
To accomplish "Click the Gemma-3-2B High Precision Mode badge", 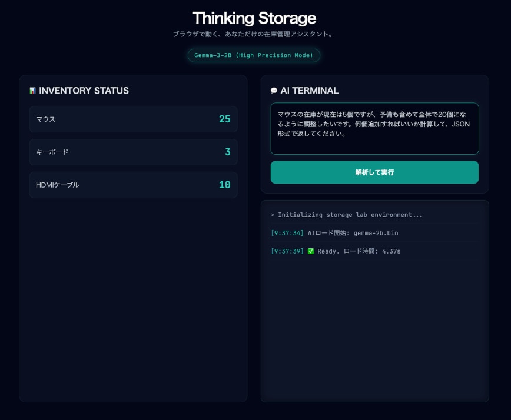I will (254, 55).
